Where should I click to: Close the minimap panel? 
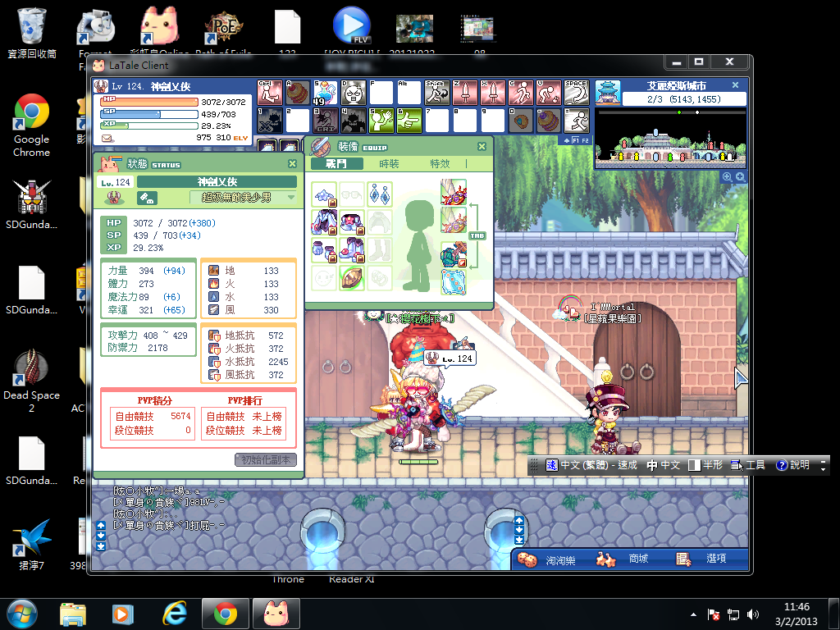736,85
